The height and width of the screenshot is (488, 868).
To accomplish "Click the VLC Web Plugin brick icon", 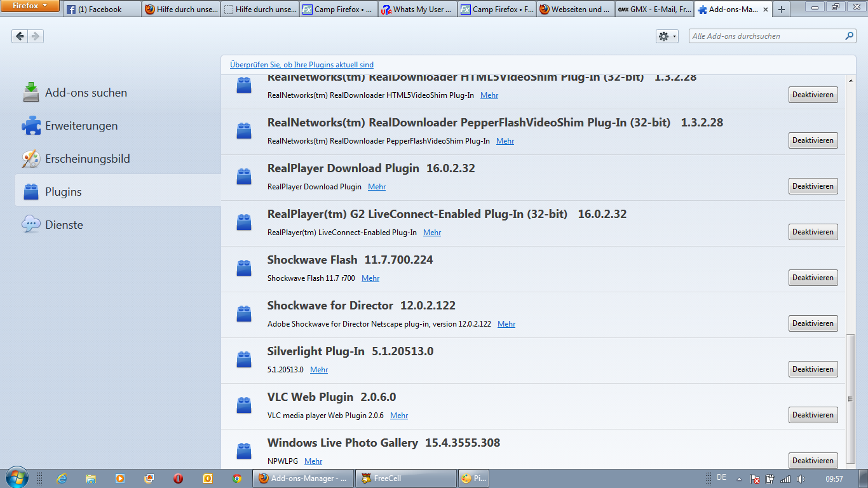I will pyautogui.click(x=244, y=405).
